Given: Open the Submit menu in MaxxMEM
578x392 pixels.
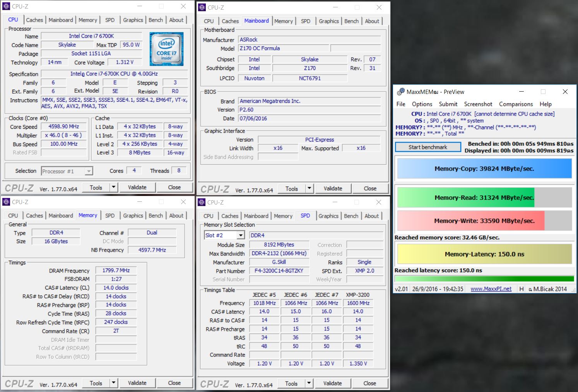Looking at the screenshot, I should tap(448, 104).
